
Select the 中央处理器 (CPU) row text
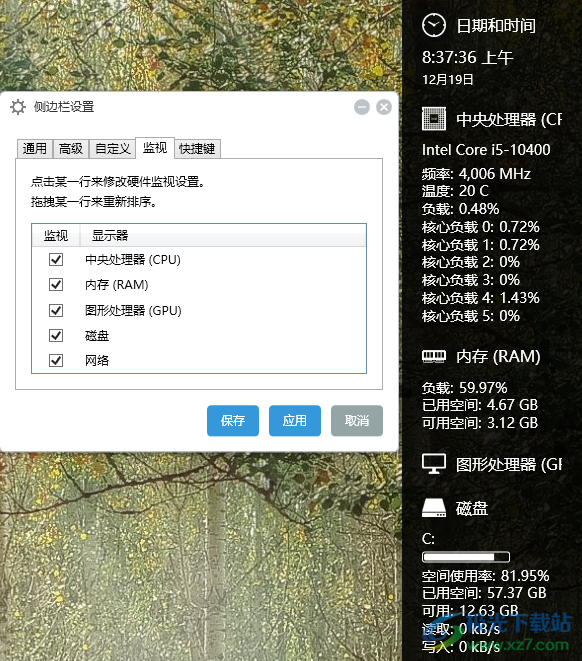133,259
